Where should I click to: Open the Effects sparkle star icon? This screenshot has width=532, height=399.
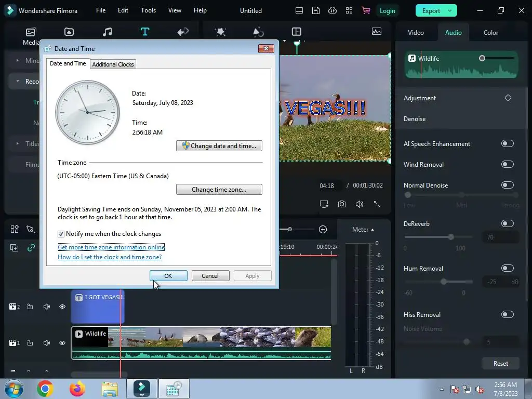[220, 32]
